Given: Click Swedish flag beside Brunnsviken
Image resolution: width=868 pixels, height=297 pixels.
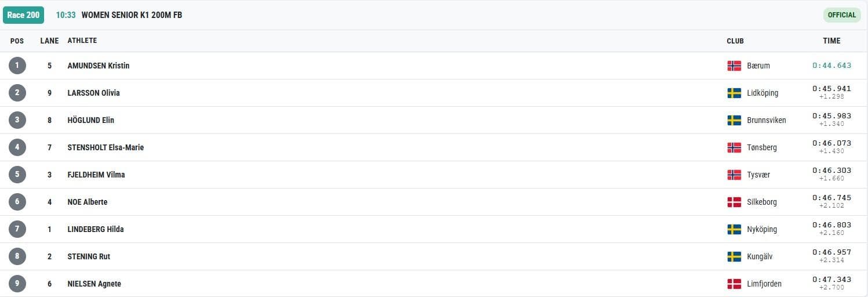Looking at the screenshot, I should click(734, 120).
